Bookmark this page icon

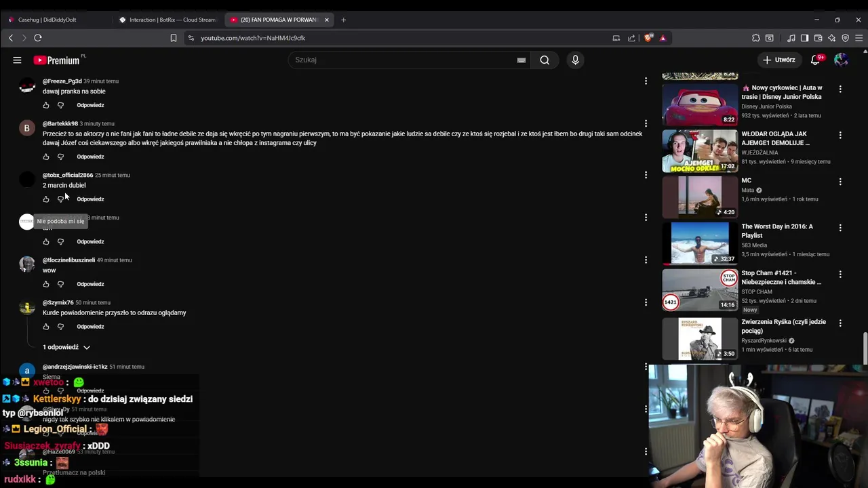pyautogui.click(x=174, y=38)
